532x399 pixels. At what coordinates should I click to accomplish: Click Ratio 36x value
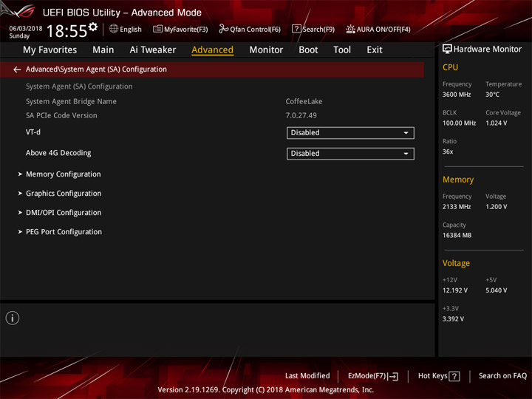(x=448, y=151)
